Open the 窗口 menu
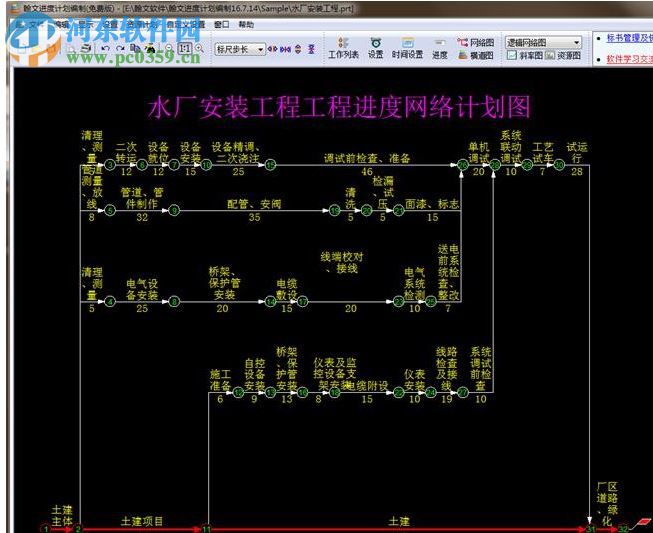Image resolution: width=653 pixels, height=533 pixels. [x=222, y=25]
